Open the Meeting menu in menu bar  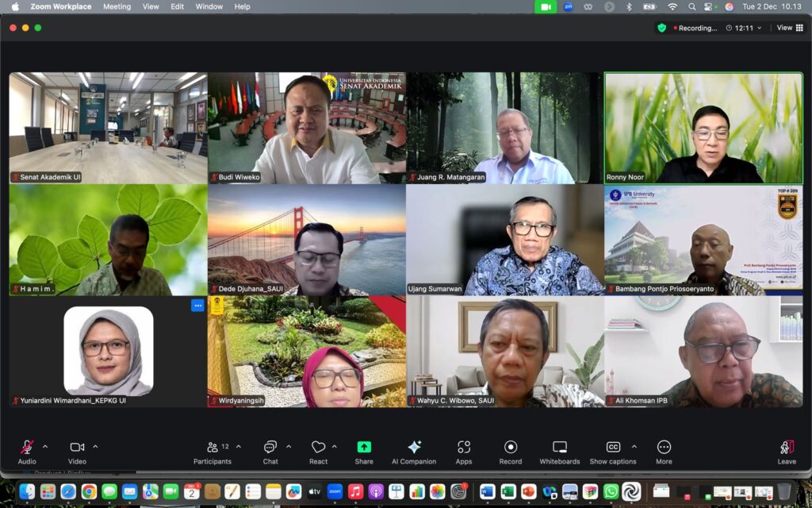[x=117, y=6]
